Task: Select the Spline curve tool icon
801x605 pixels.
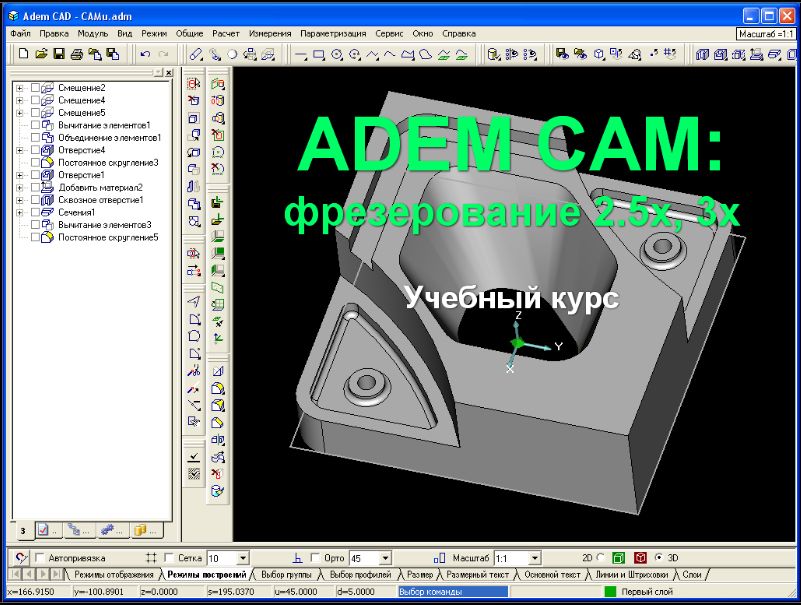Action: pos(390,54)
